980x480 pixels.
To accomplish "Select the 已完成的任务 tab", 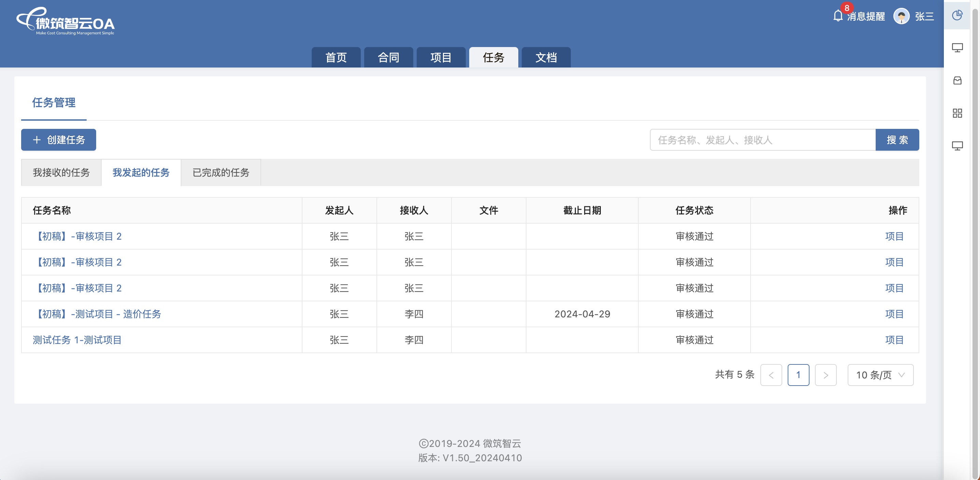I will coord(221,173).
